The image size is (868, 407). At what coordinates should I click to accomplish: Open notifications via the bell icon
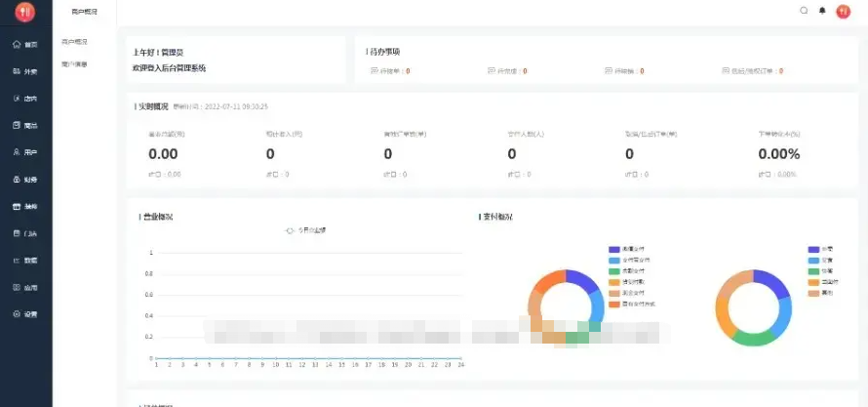(822, 11)
